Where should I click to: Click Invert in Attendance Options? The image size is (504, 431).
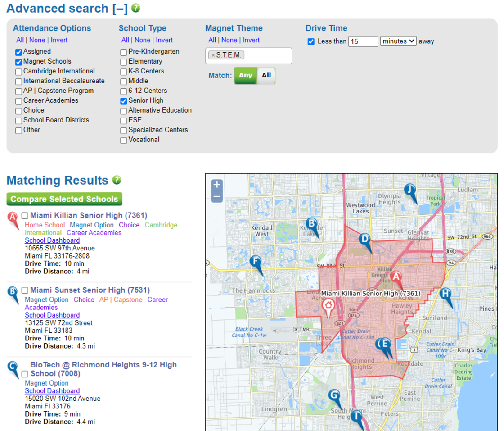pyautogui.click(x=59, y=40)
